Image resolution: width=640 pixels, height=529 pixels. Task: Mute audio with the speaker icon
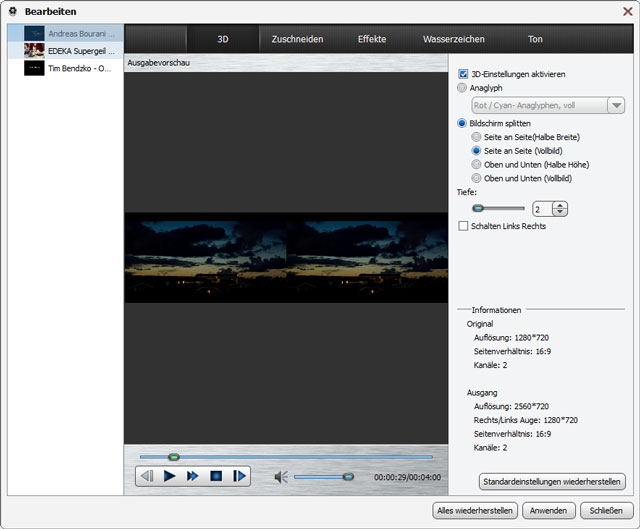point(281,477)
